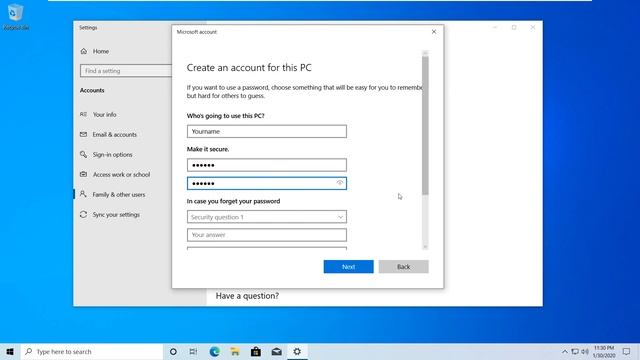Click the Back button

(x=404, y=267)
